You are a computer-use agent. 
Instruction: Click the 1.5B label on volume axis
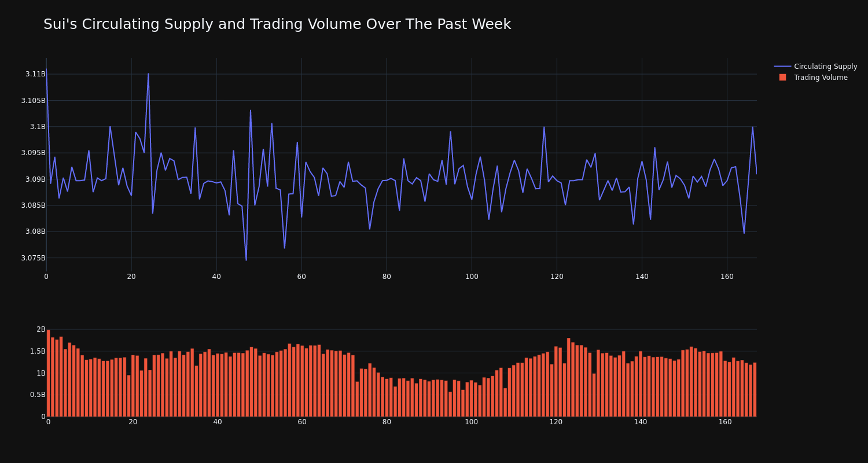point(37,351)
